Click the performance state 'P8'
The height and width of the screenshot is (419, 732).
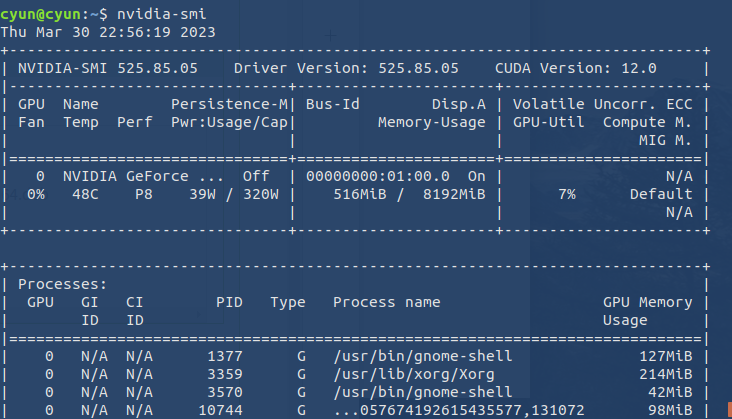[x=144, y=194]
